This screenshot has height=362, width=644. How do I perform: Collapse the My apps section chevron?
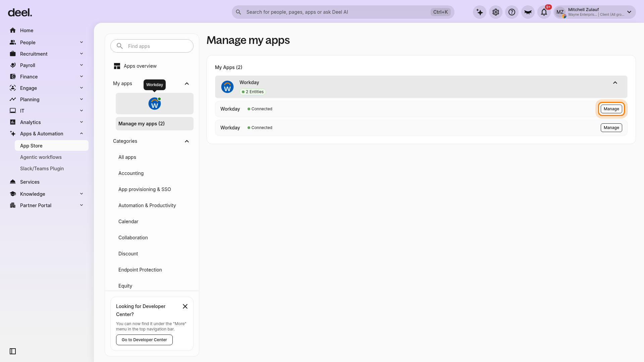tap(187, 83)
